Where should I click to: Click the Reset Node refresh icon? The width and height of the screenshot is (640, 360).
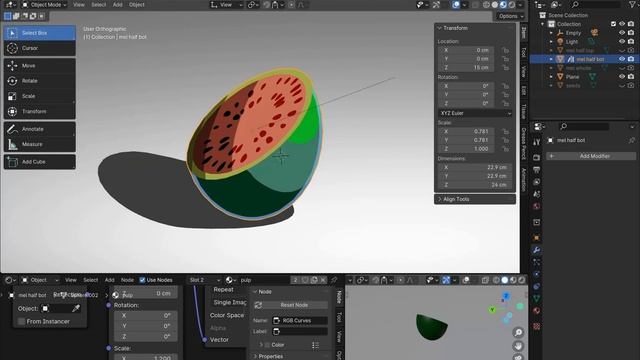tap(258, 305)
